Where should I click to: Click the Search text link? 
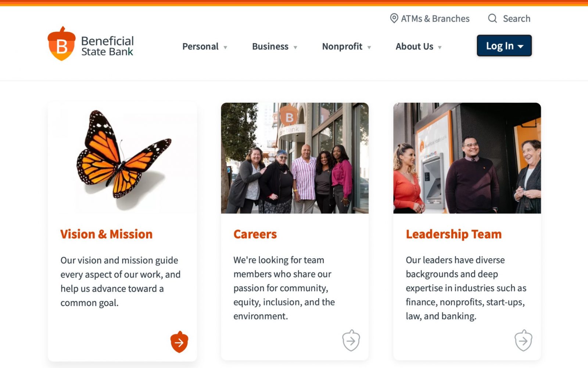(x=516, y=19)
